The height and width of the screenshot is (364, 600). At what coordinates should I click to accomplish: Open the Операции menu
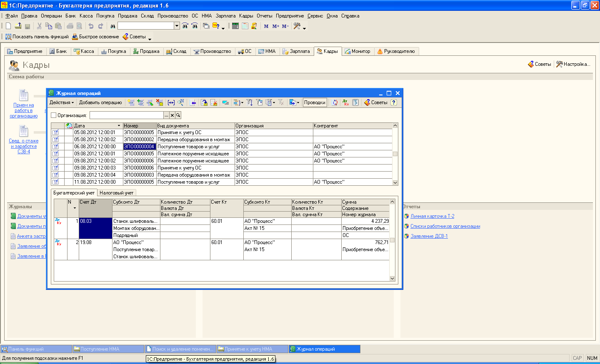coord(51,16)
